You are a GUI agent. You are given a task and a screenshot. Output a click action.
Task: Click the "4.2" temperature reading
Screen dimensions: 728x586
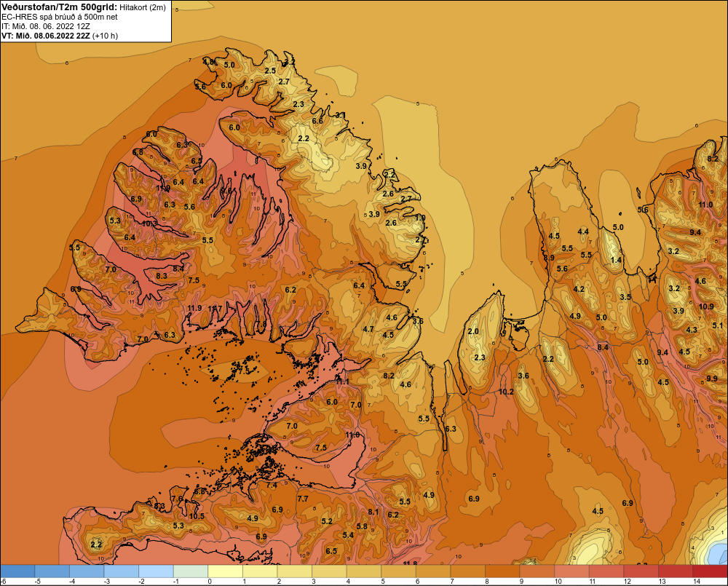(579, 289)
